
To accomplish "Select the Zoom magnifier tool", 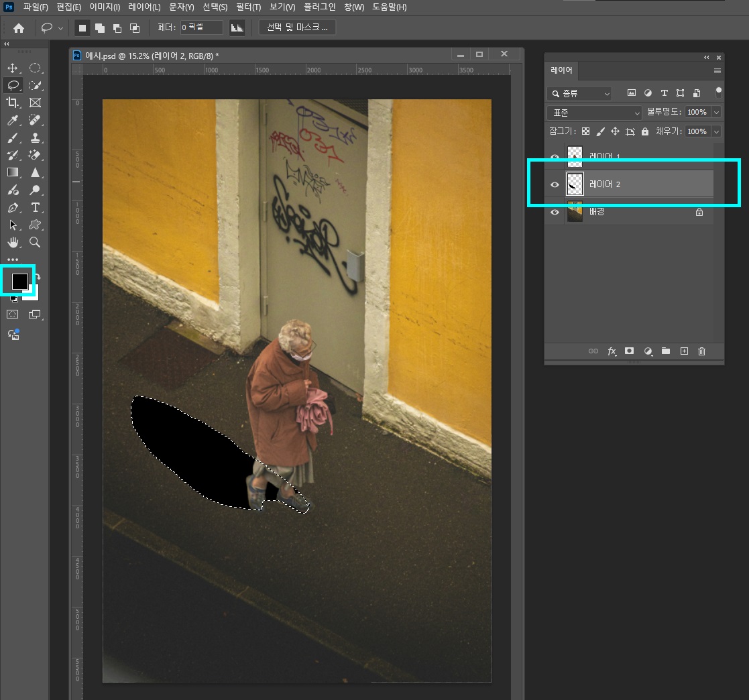I will tap(35, 243).
